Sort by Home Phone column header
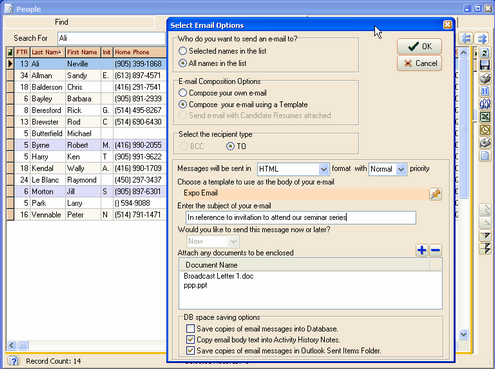 click(x=139, y=52)
